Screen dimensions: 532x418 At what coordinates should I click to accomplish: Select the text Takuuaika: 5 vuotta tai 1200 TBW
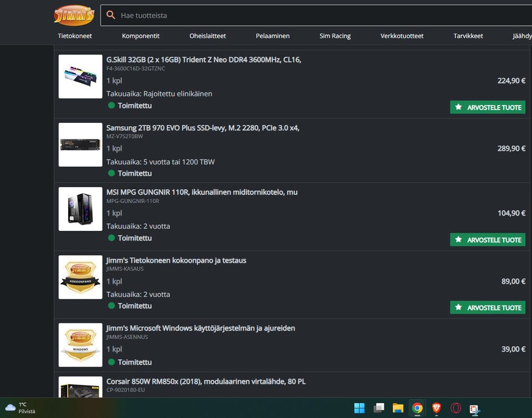click(x=161, y=162)
